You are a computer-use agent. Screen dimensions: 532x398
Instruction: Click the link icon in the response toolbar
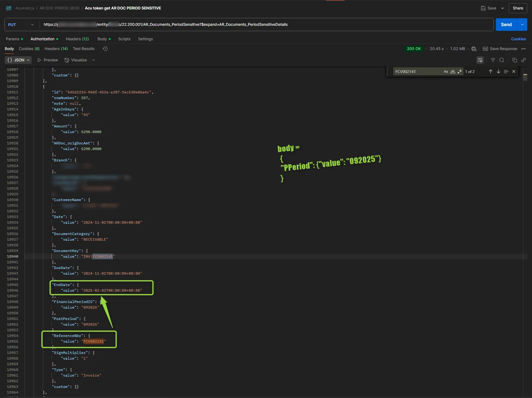[524, 60]
